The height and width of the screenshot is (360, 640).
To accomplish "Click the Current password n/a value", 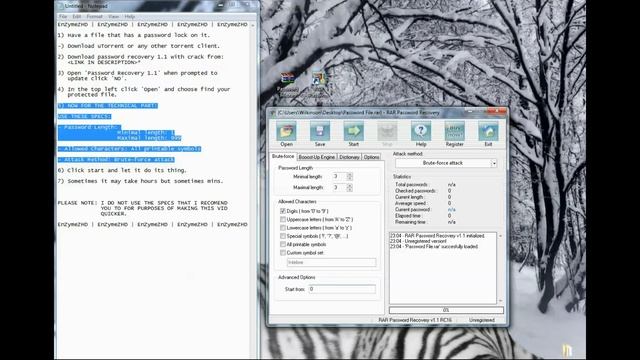I will 451,209.
